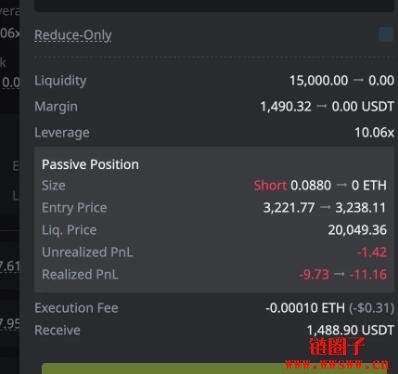Viewport: 398px width, 374px height.
Task: Click the Passive Position heading
Action: pos(90,164)
